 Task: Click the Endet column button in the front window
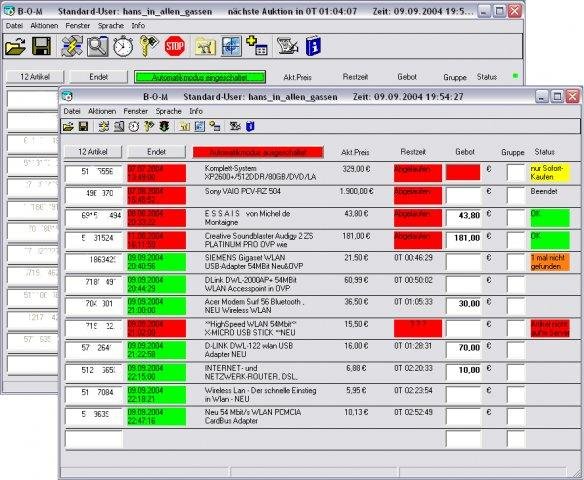(x=156, y=152)
